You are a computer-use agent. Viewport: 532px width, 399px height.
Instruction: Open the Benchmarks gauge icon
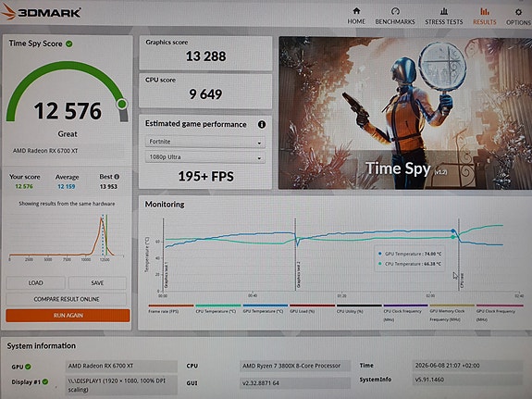point(395,11)
